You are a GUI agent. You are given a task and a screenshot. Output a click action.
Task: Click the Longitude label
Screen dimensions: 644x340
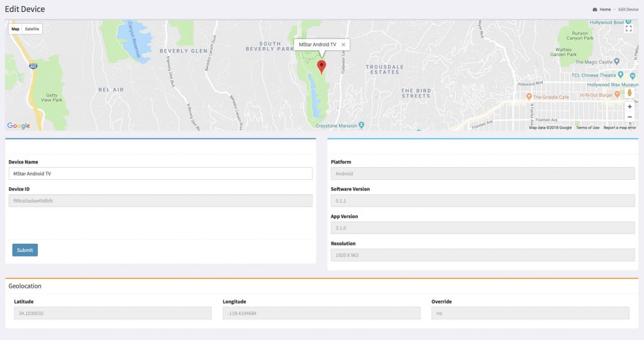(x=235, y=302)
